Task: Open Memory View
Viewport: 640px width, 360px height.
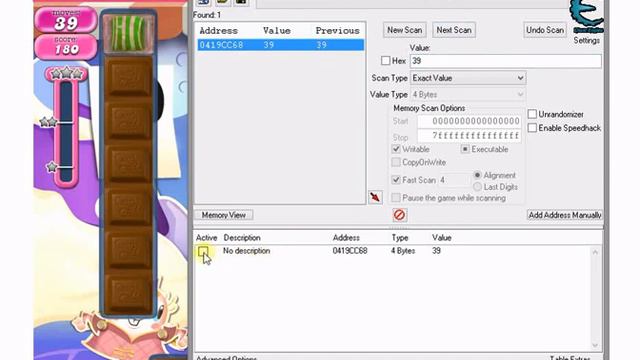Action: tap(223, 215)
